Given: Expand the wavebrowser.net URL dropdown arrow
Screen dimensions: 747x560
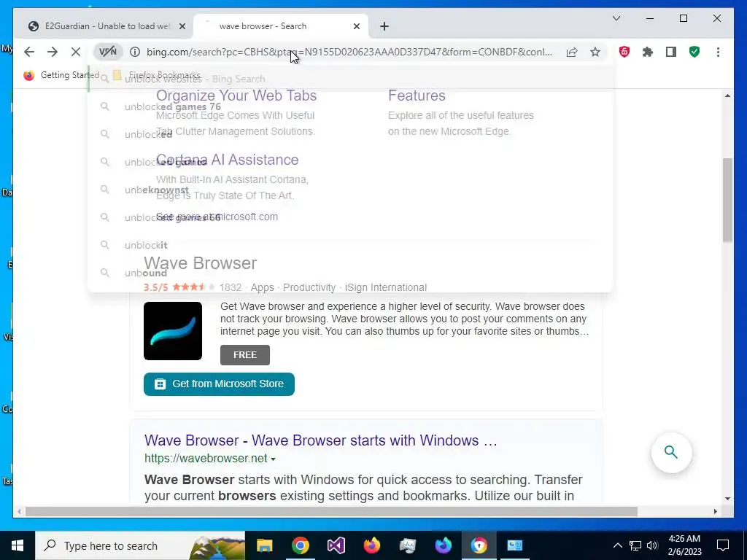Looking at the screenshot, I should coord(273,459).
